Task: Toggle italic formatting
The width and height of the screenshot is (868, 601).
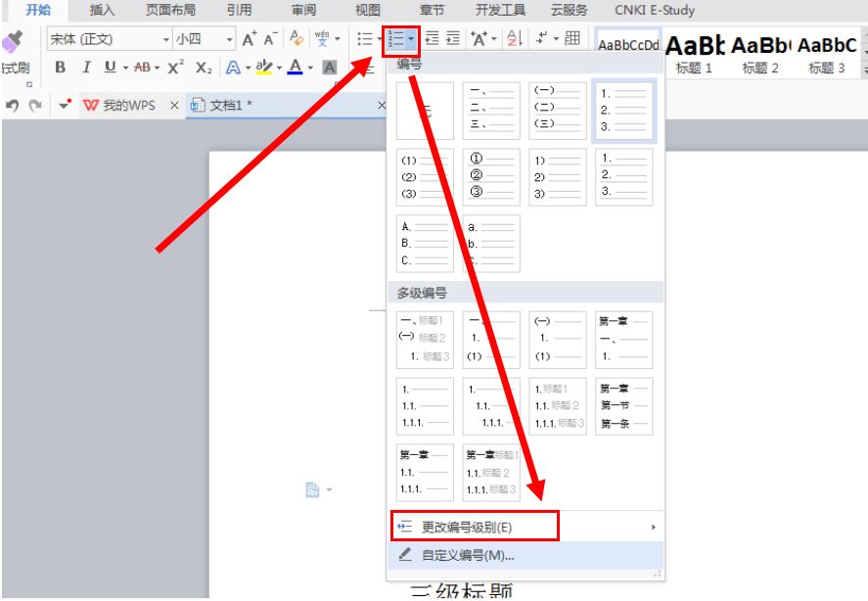Action: (x=86, y=67)
